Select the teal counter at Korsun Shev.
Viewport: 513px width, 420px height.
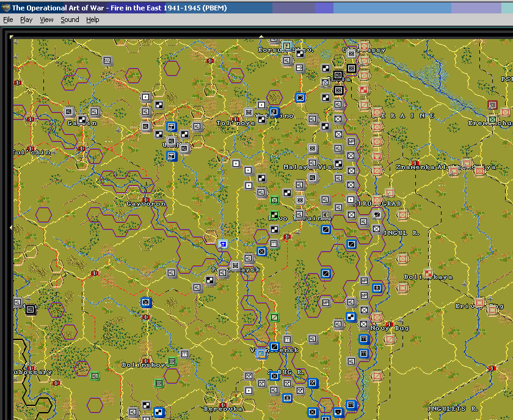coord(287,46)
